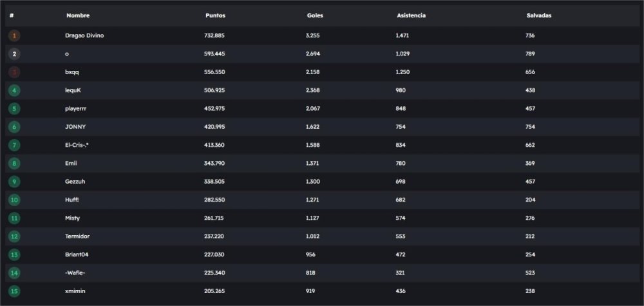Click the Nombre column header
The image size is (644, 306).
pyautogui.click(x=78, y=15)
